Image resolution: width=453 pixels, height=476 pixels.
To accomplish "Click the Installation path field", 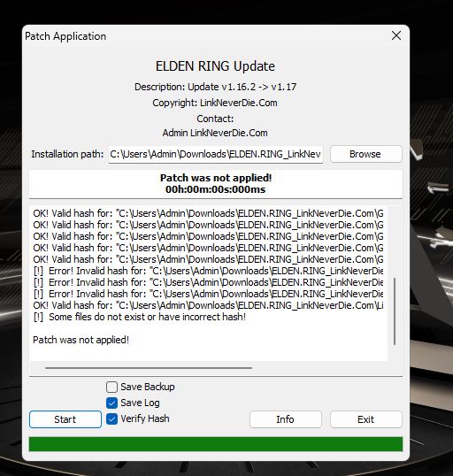I will 216,154.
